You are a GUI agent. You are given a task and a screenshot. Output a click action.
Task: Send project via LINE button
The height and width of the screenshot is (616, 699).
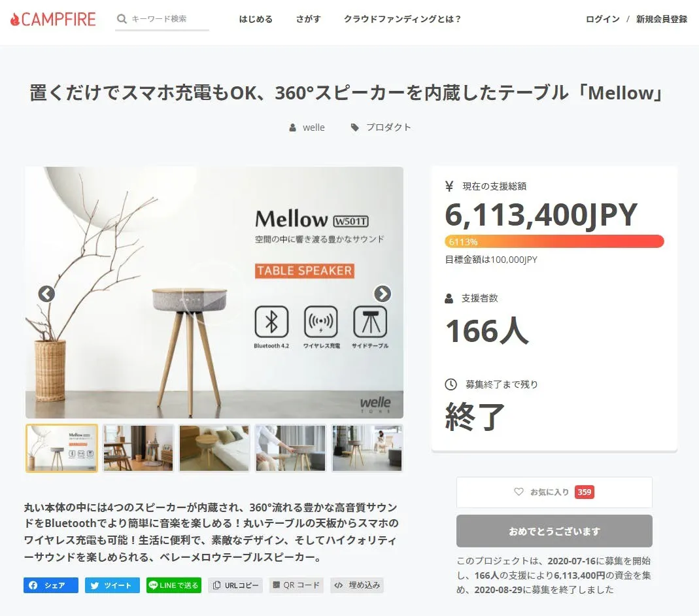[x=174, y=585]
